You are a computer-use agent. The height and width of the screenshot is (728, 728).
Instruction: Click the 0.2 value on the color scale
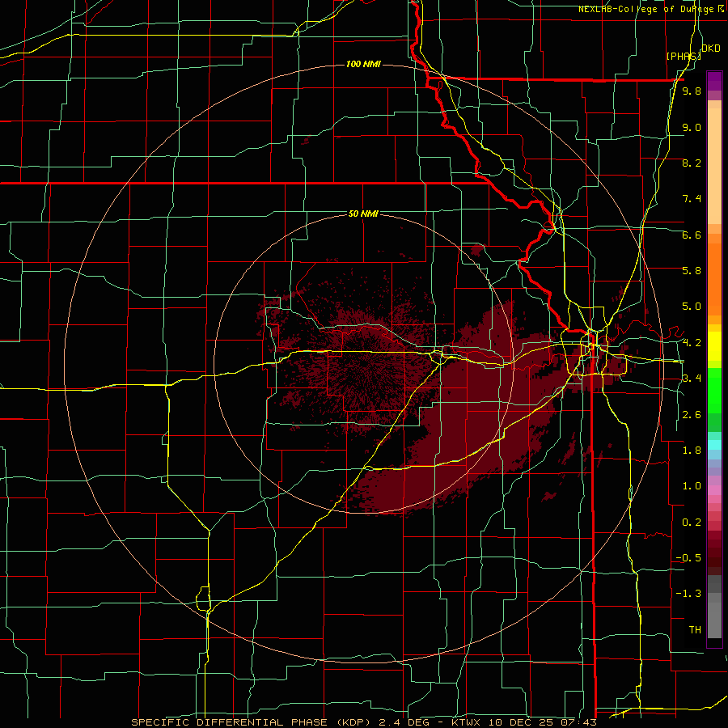(x=692, y=523)
